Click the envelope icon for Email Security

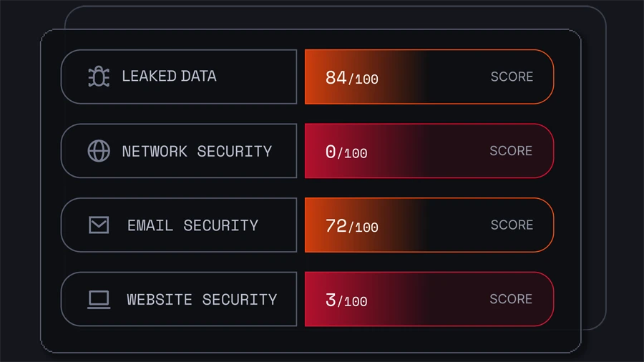(99, 225)
